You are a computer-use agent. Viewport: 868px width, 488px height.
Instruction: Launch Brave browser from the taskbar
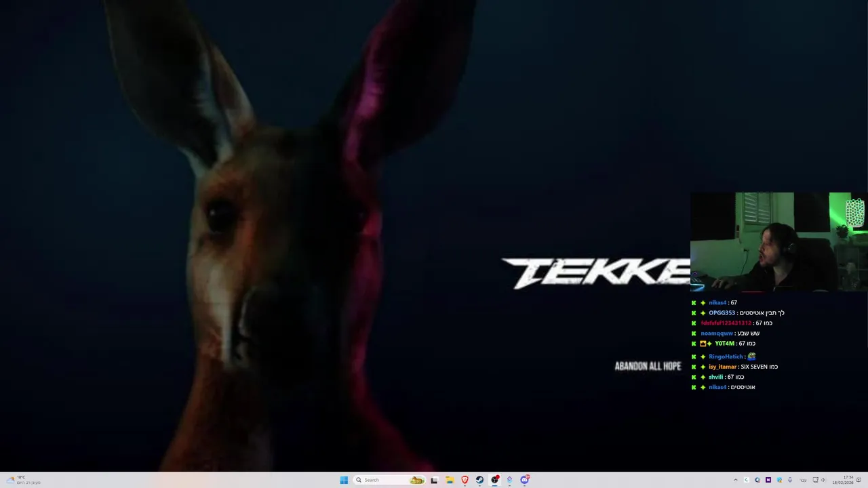(x=465, y=480)
